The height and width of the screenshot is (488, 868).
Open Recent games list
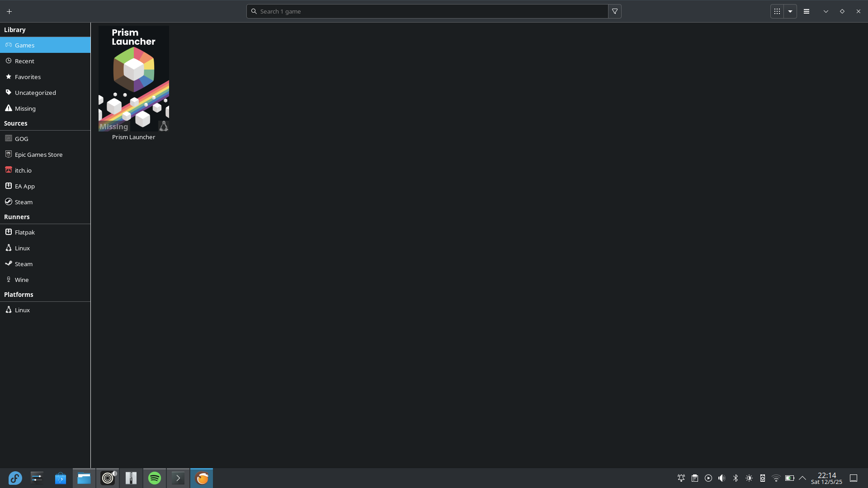pyautogui.click(x=45, y=61)
